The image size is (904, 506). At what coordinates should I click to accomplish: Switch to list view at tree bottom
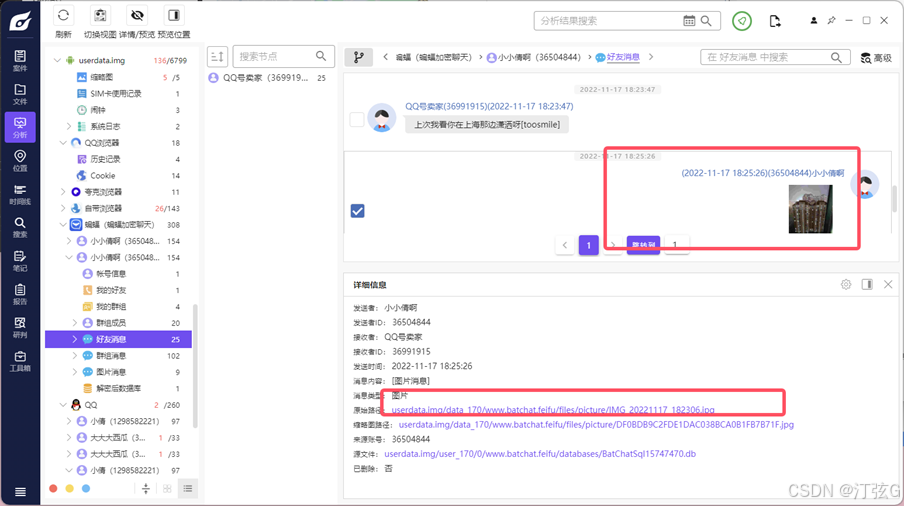coord(188,489)
